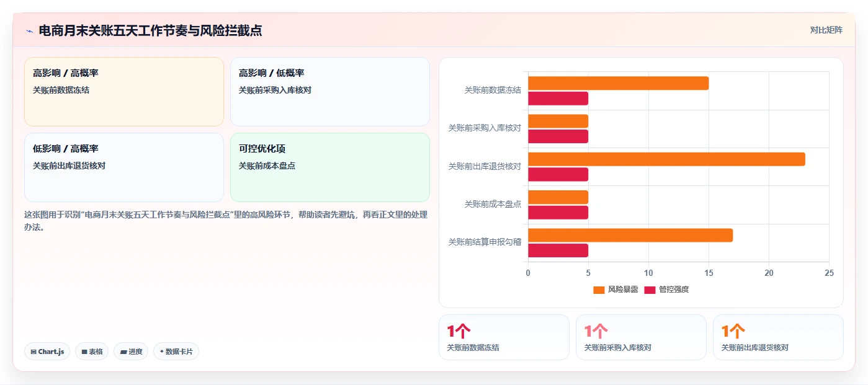This screenshot has width=868, height=385.
Task: Open the 1个 关账前数据冻结 stat card
Action: pyautogui.click(x=504, y=337)
